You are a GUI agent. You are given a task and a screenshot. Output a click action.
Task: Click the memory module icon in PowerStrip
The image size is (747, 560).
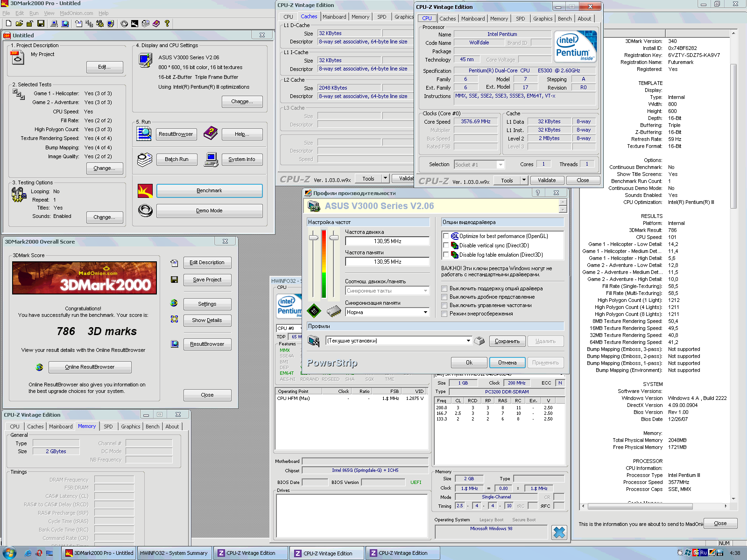[x=334, y=310]
